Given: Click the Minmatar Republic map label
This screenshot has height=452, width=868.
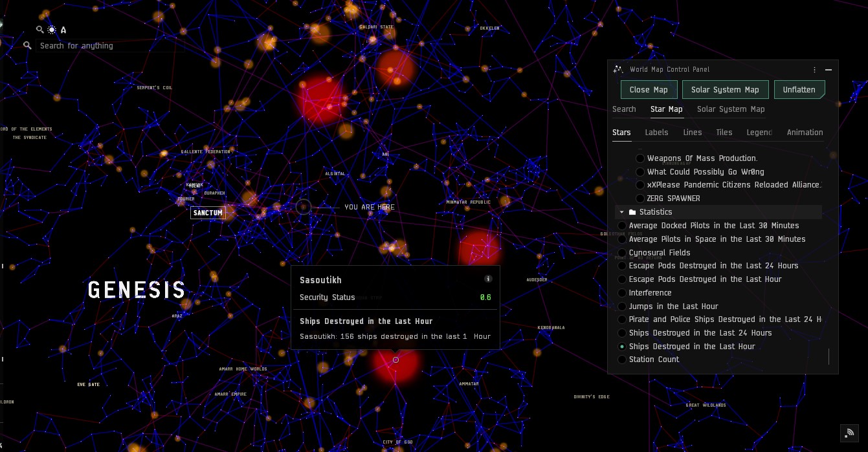Looking at the screenshot, I should pos(469,202).
